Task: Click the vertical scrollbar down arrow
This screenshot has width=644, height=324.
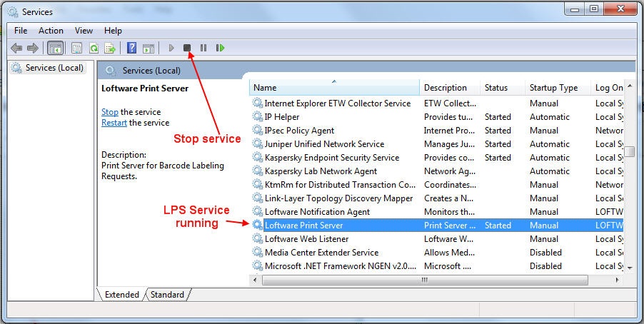Action: (x=630, y=268)
